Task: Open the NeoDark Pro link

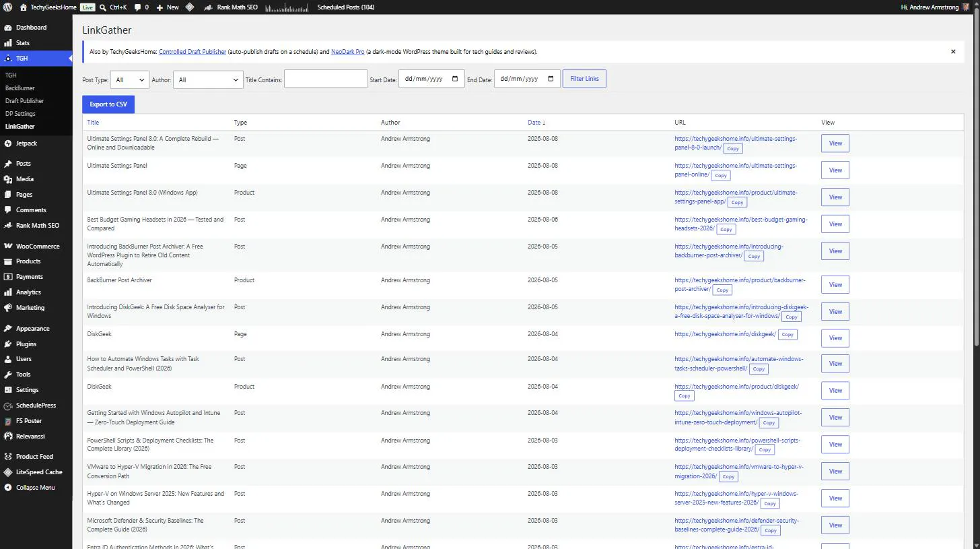Action: tap(348, 52)
